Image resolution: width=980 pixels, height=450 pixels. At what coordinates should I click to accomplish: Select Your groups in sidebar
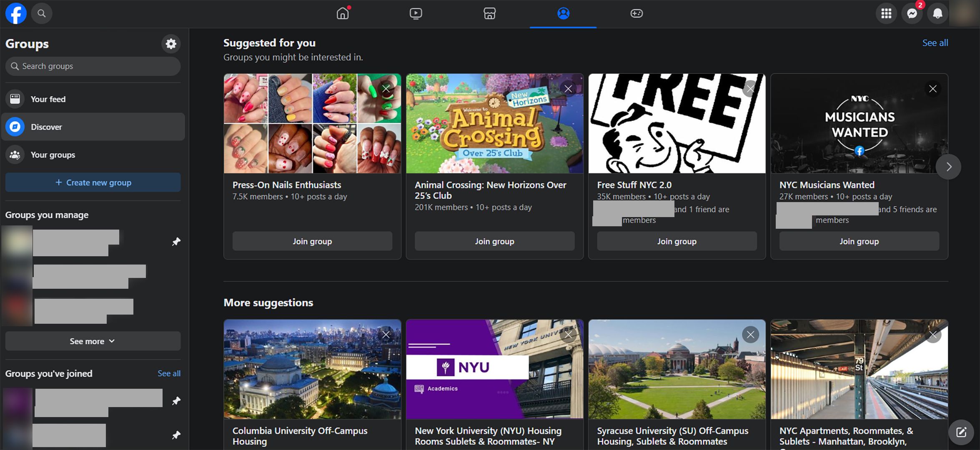click(x=53, y=155)
